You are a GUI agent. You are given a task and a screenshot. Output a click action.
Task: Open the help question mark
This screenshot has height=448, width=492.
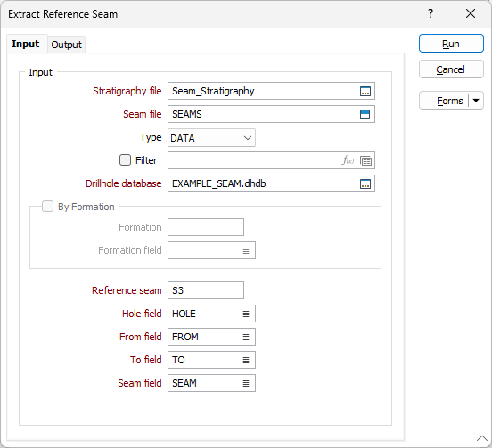click(x=430, y=13)
